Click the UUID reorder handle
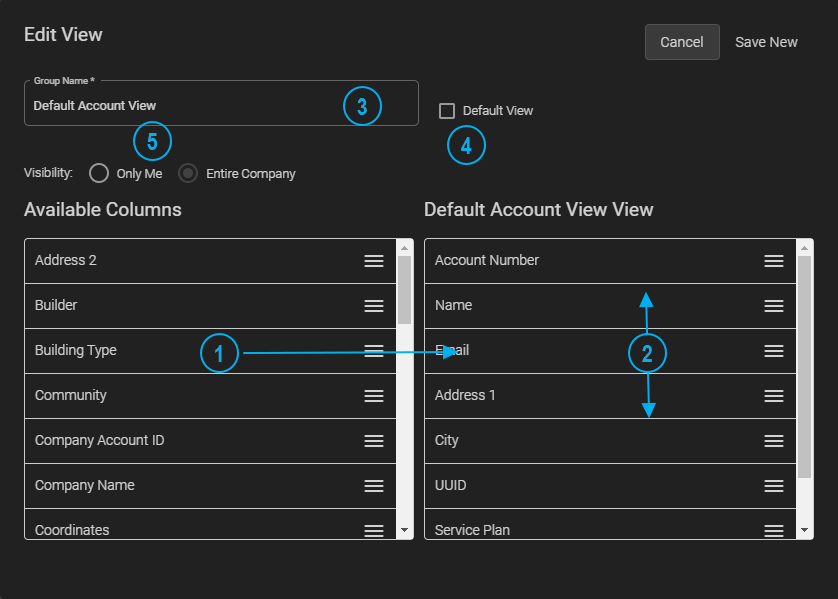This screenshot has height=599, width=838. point(774,485)
